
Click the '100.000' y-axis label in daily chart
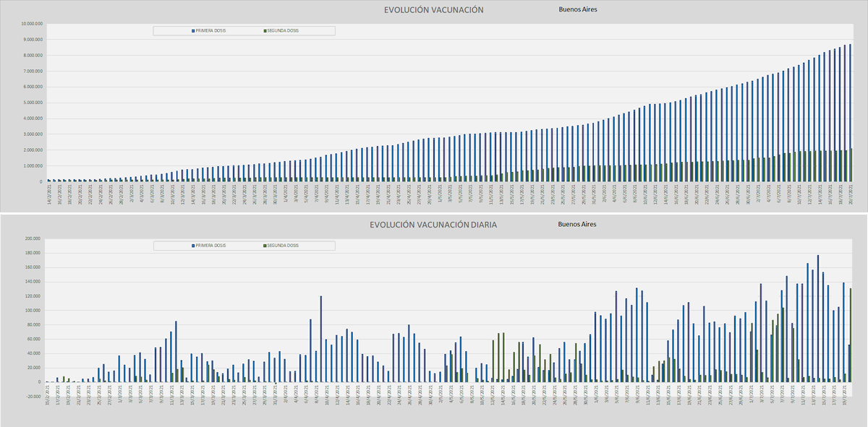(x=34, y=311)
